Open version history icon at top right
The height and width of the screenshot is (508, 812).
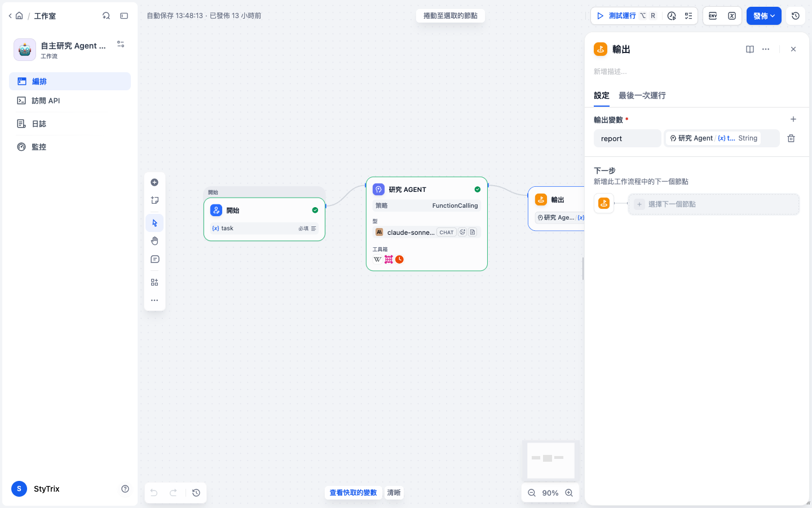tap(796, 16)
